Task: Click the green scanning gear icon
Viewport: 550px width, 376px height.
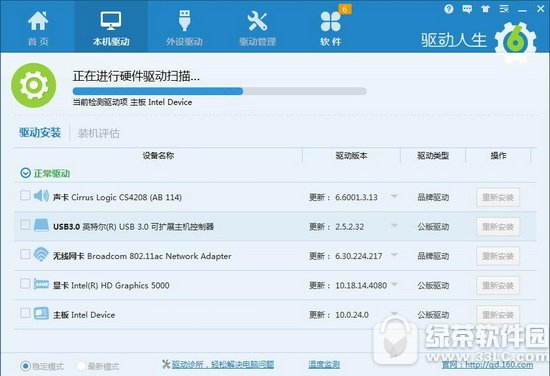Action: [x=34, y=85]
